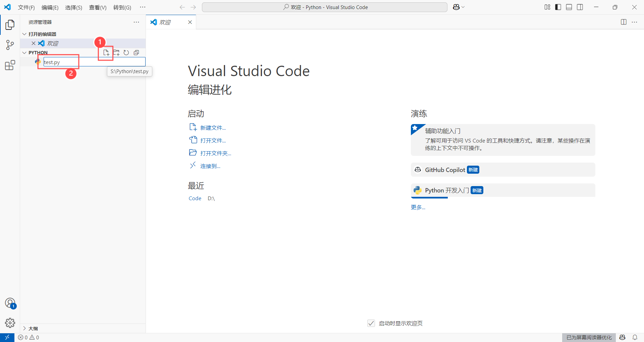Select the New File icon in Explorer toolbar
644x342 pixels.
(106, 53)
